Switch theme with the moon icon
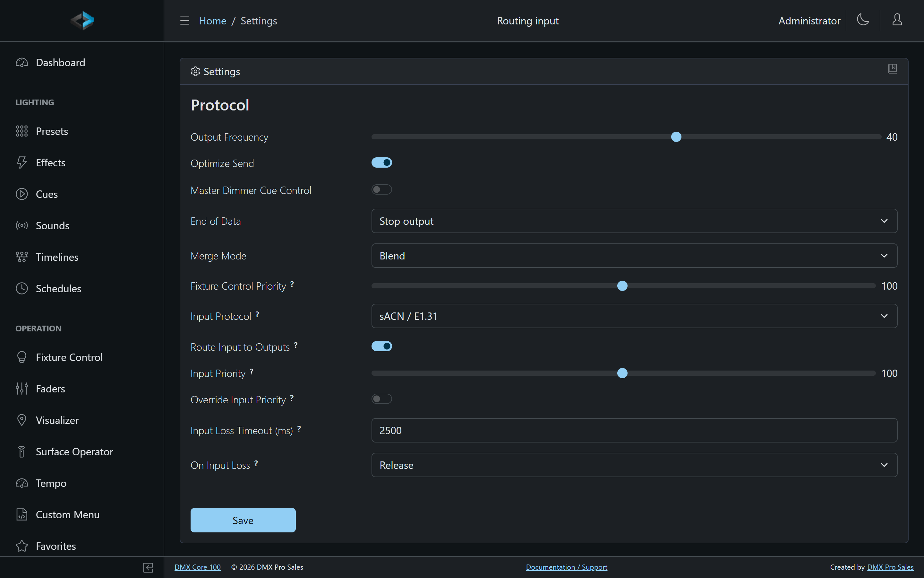The height and width of the screenshot is (578, 924). (863, 20)
